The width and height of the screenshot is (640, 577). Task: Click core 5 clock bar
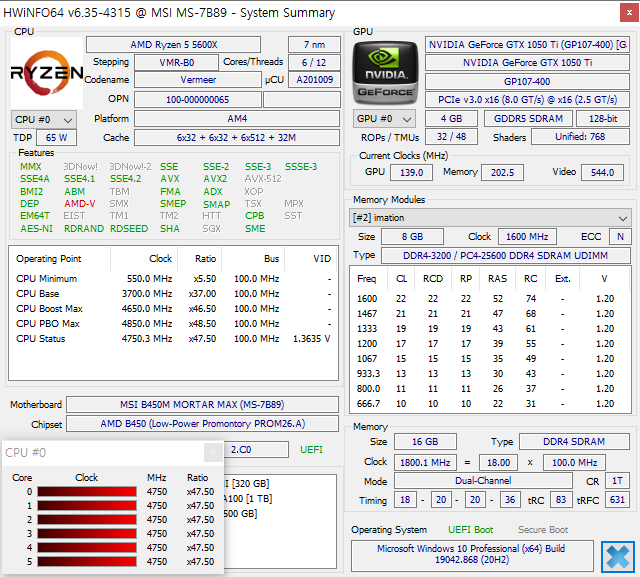pos(87,561)
